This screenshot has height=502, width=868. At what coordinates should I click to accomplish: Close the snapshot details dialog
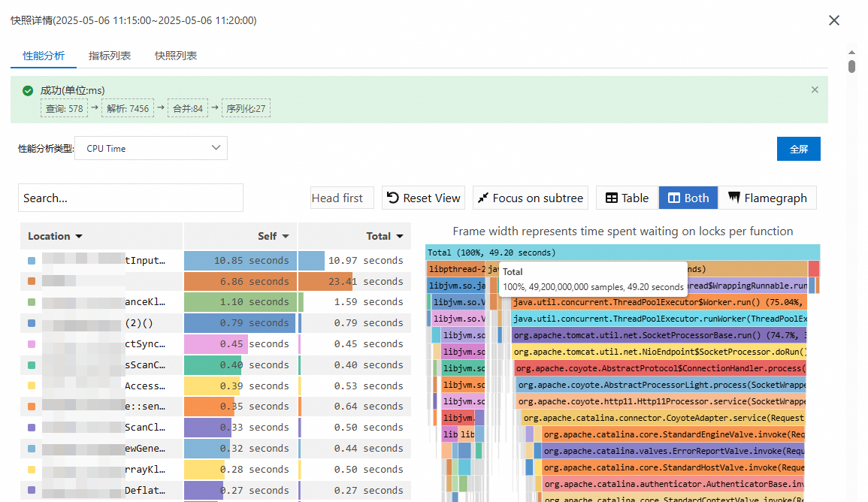(x=833, y=20)
